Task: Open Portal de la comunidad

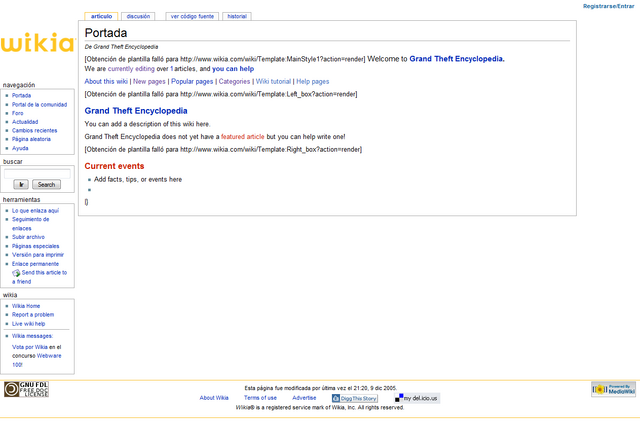Action: (39, 105)
